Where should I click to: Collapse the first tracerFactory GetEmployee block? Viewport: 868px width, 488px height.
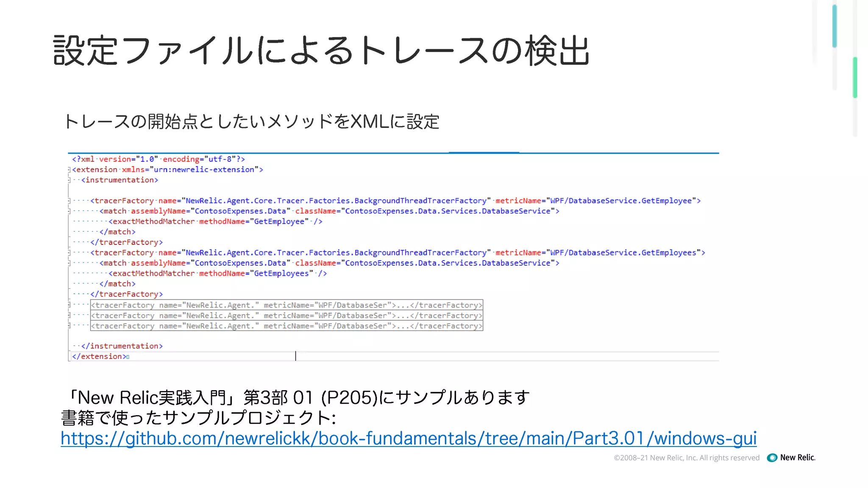click(69, 201)
